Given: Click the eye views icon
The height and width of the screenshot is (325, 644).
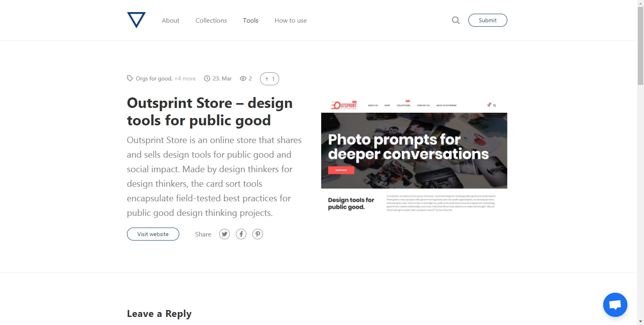Looking at the screenshot, I should pos(243,78).
